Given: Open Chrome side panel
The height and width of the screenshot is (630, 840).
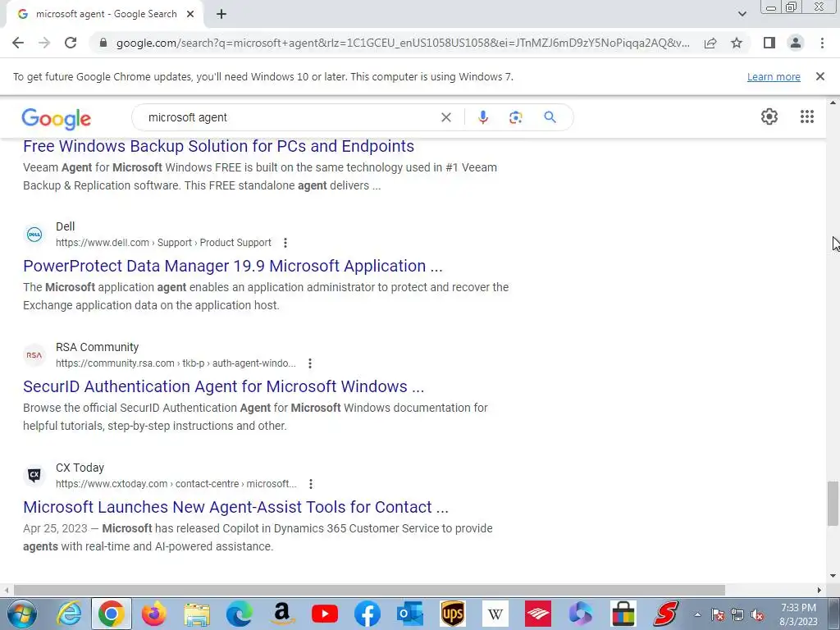Looking at the screenshot, I should tap(769, 43).
